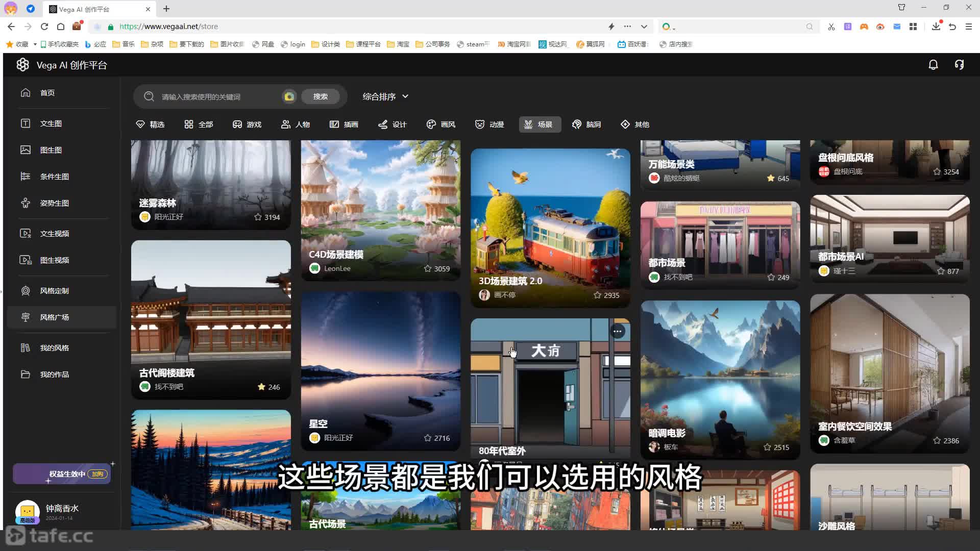Image resolution: width=980 pixels, height=551 pixels.
Task: Open the 设计类 bookmark folder
Action: pos(326,44)
